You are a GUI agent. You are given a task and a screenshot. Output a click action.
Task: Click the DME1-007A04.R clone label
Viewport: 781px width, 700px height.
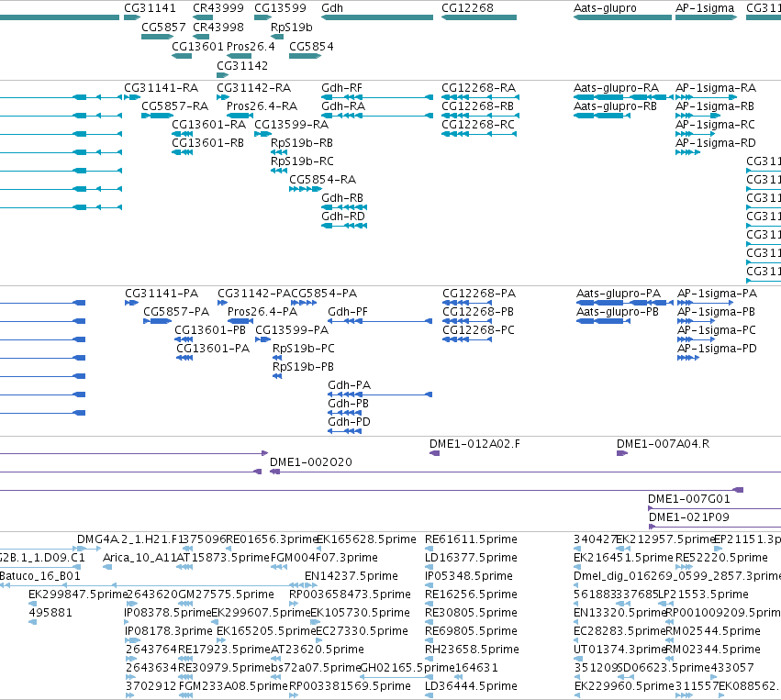663,444
